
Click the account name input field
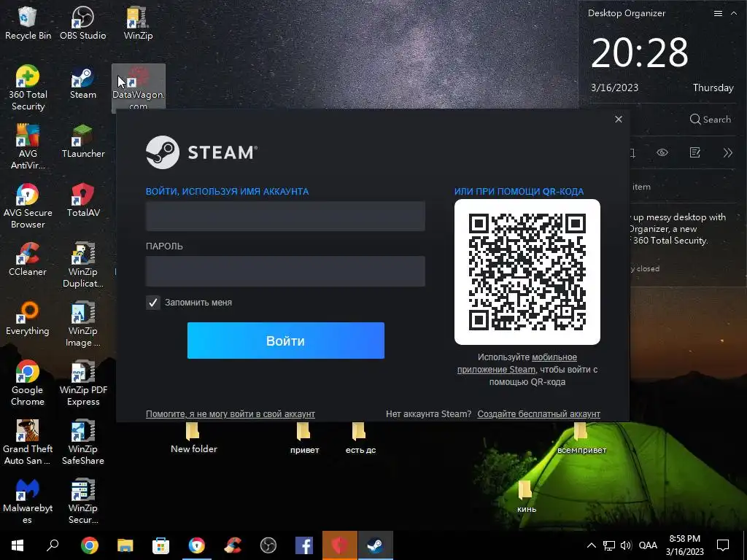pos(285,216)
